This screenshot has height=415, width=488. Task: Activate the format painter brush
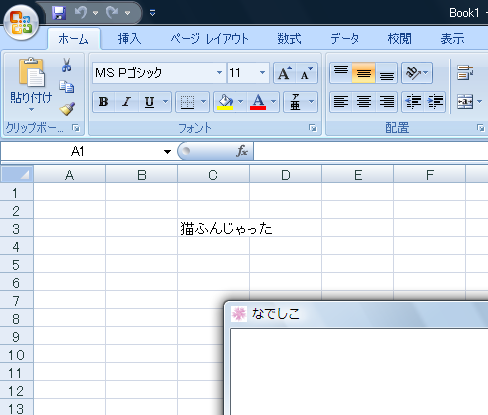(67, 109)
